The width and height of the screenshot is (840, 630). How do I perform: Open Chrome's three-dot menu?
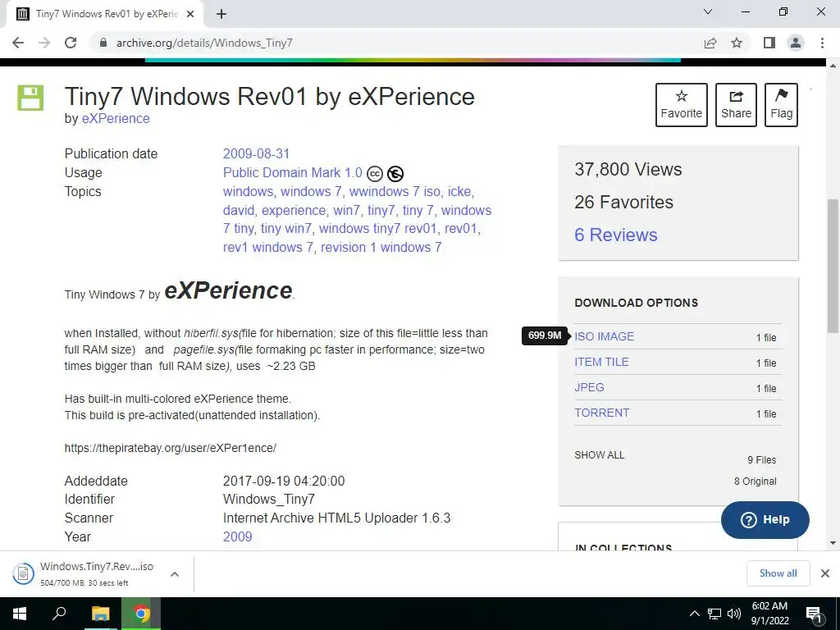tap(822, 43)
